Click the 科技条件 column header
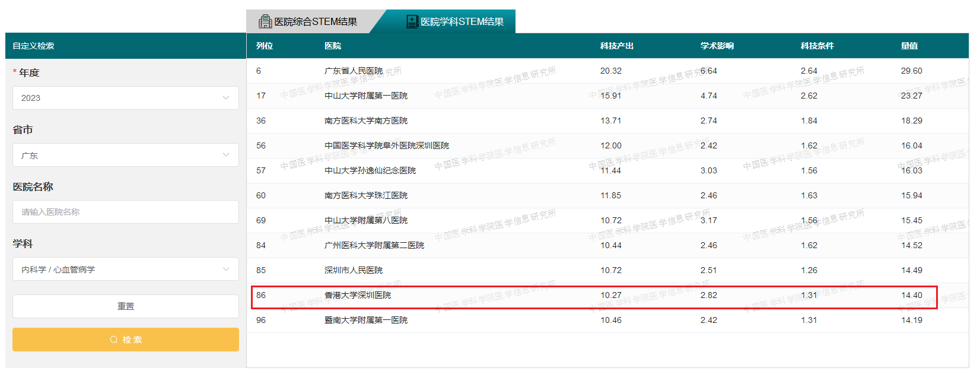980x374 pixels. [x=817, y=46]
